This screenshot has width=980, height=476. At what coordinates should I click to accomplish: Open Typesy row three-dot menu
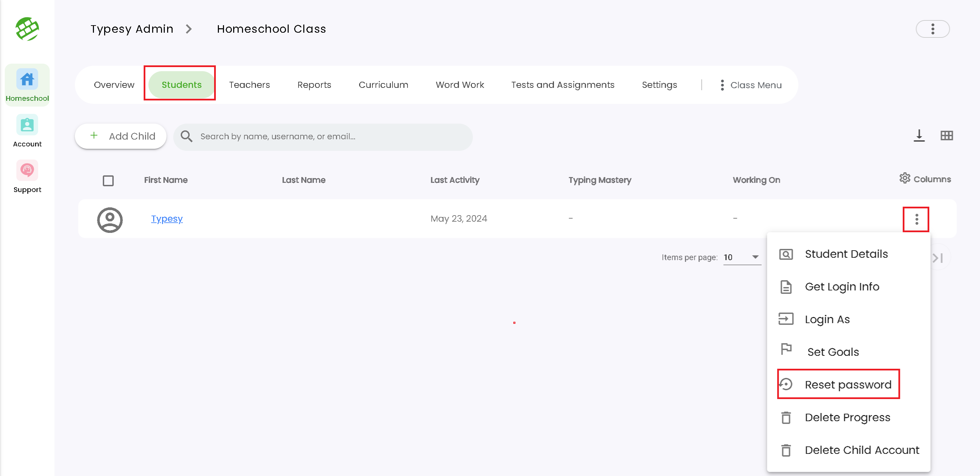916,219
